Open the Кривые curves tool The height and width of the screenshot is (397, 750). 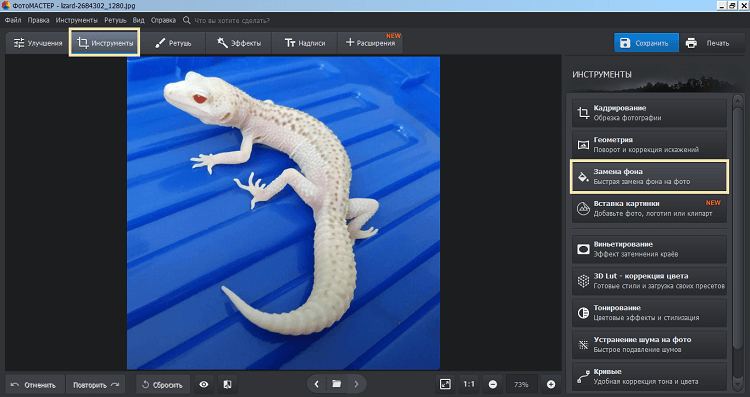649,376
